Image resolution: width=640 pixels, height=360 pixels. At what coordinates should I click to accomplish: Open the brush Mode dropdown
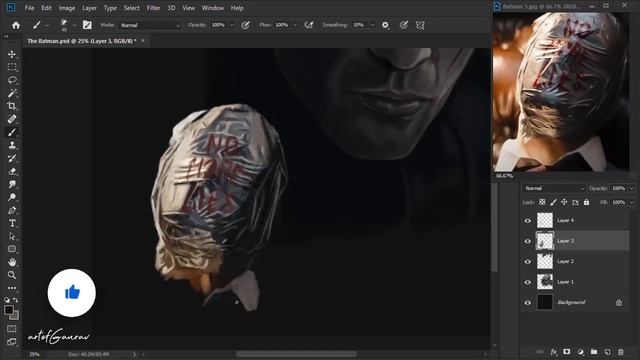point(150,25)
